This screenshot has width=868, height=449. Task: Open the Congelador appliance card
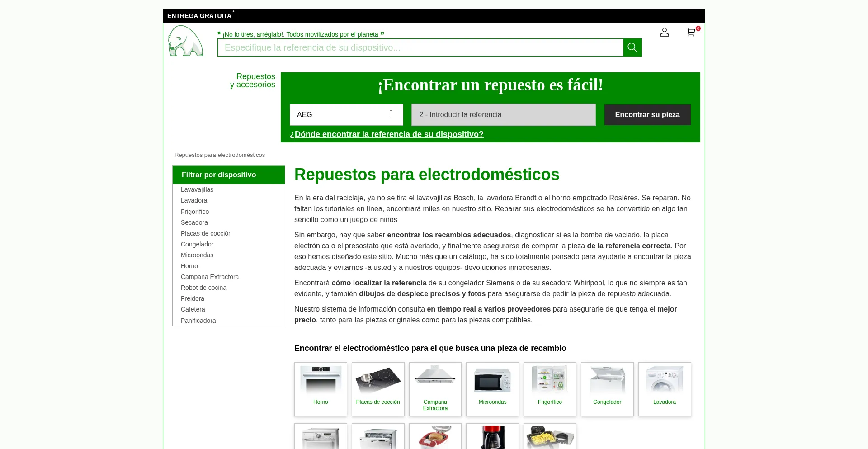point(607,389)
